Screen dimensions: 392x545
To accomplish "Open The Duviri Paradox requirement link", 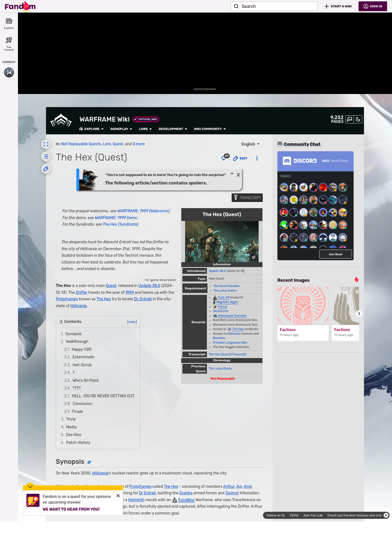I will tap(226, 286).
